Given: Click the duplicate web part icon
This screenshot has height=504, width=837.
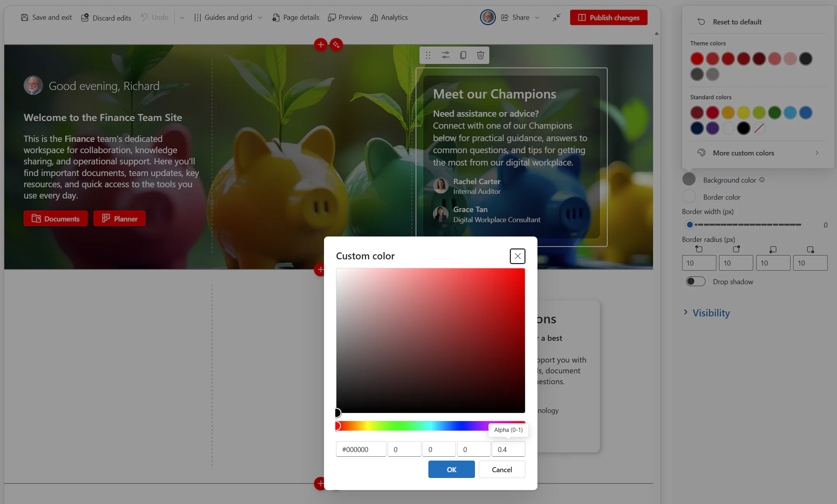Looking at the screenshot, I should (463, 55).
